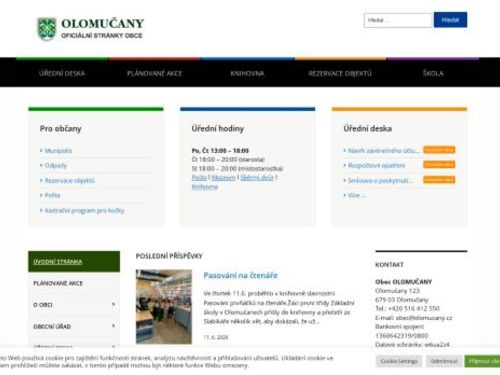This screenshot has height=375, width=500.
Task: Select PLÁNOVANÉ AKCE in sidebar menu
Action: click(74, 283)
